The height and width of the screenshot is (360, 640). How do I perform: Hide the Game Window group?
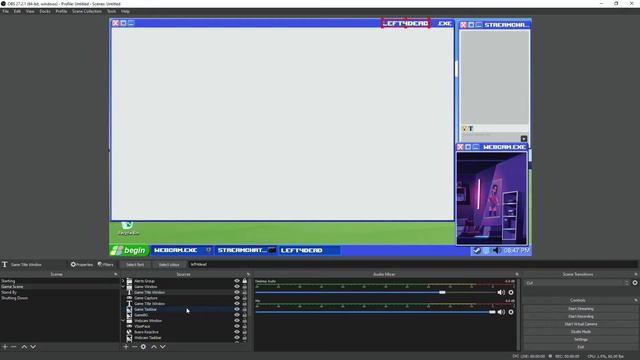coord(237,287)
